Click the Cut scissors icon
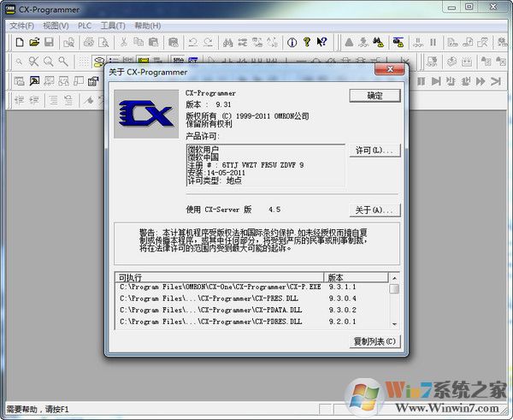The height and width of the screenshot is (420, 513). pos(124,42)
